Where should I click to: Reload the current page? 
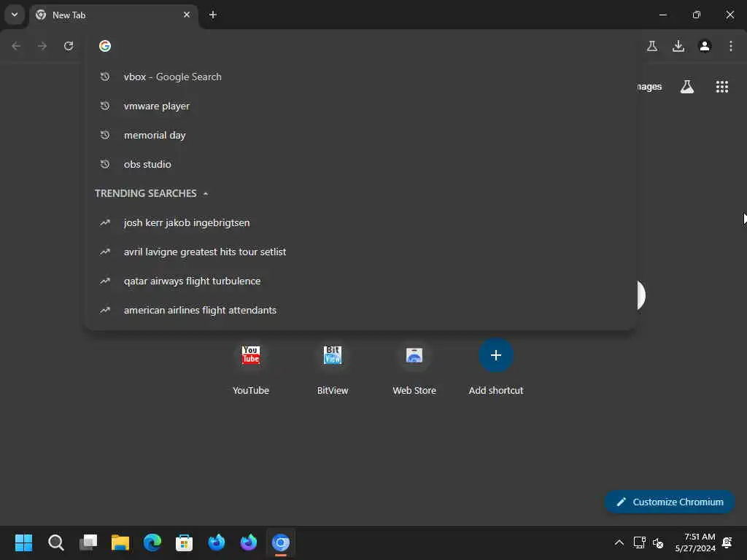point(69,46)
